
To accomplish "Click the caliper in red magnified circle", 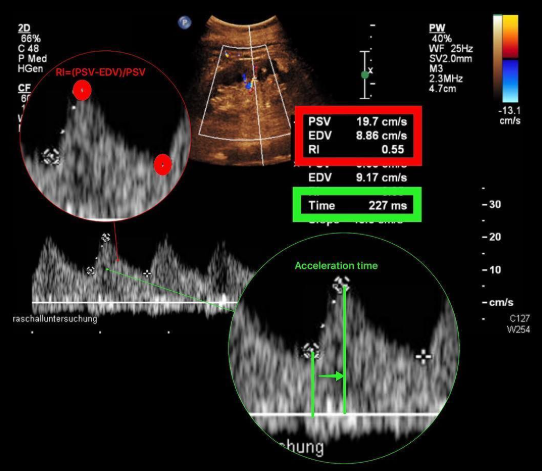I will click(50, 157).
